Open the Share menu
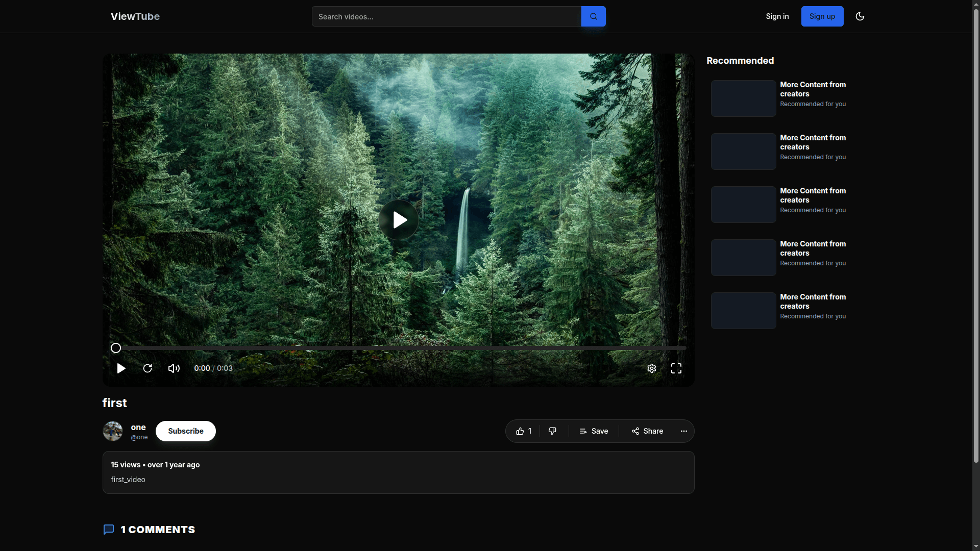 647,431
